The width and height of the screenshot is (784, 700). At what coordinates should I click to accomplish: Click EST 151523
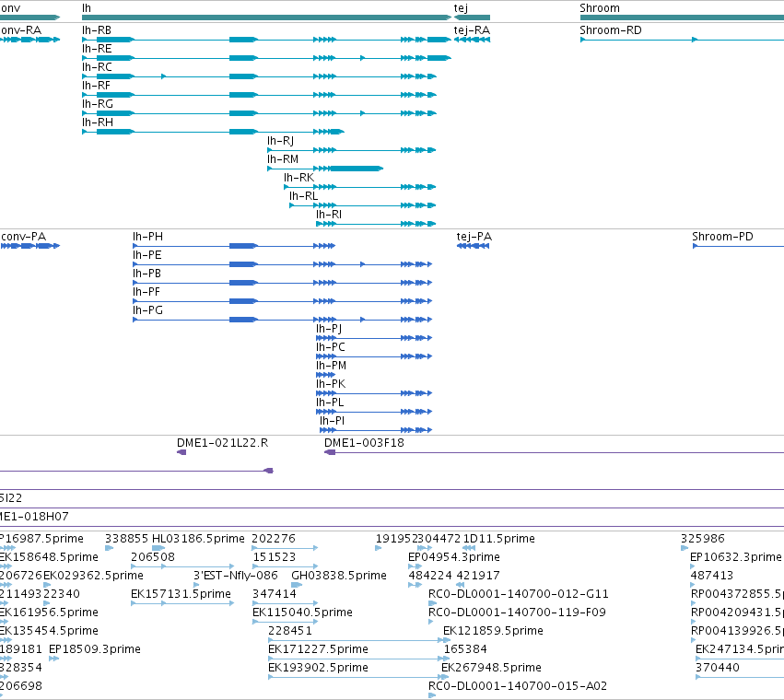274,557
